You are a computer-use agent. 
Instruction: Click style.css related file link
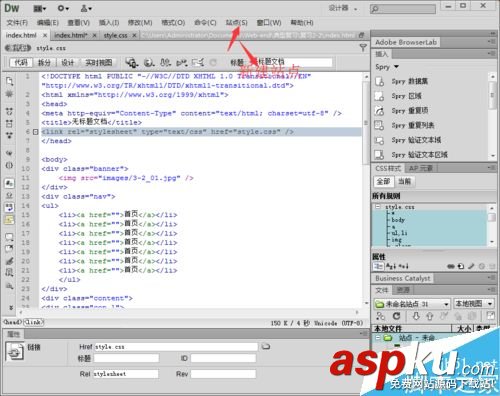pos(51,48)
